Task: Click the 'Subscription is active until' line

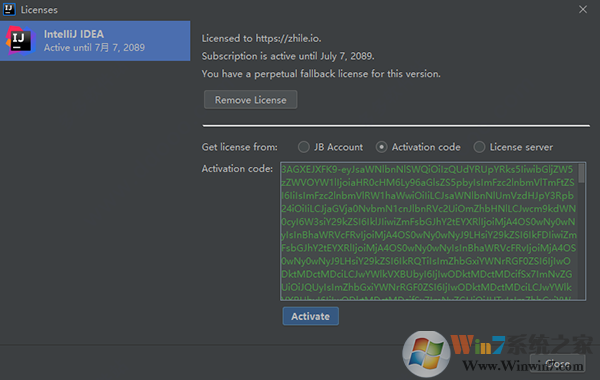Action: click(x=288, y=56)
